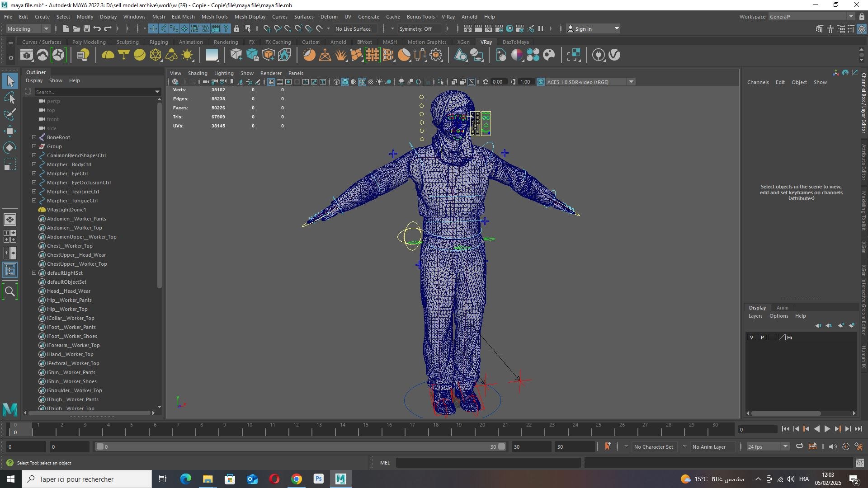The height and width of the screenshot is (488, 868).
Task: Switch to the Rigging shelf tab
Action: 159,42
